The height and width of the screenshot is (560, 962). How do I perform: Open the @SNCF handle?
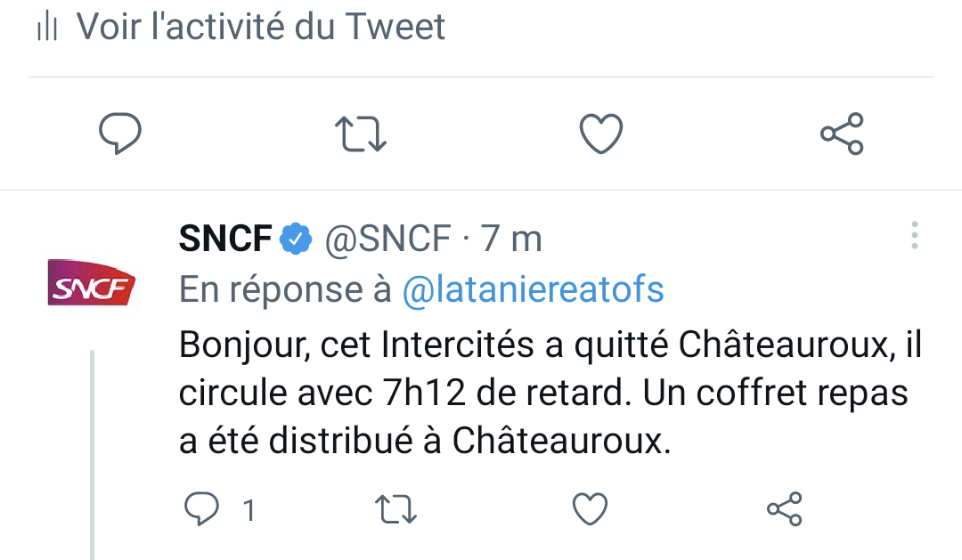coord(387,239)
